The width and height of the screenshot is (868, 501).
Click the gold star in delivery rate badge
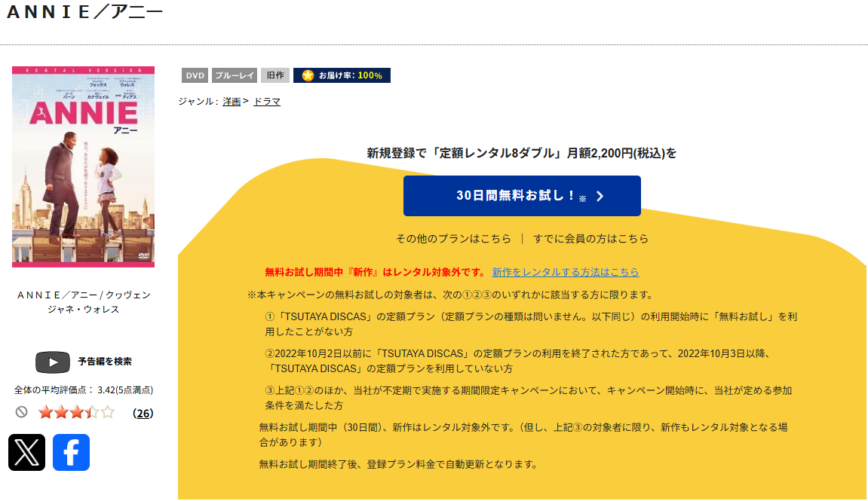[308, 75]
